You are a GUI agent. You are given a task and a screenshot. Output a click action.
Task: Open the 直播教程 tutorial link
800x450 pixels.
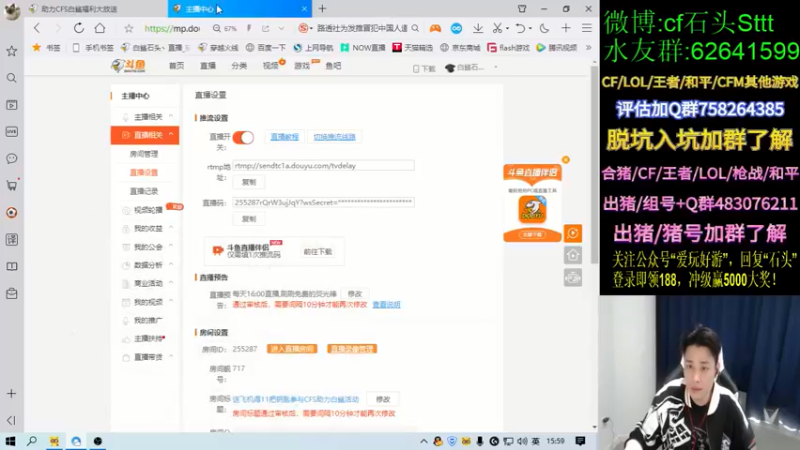click(x=284, y=137)
